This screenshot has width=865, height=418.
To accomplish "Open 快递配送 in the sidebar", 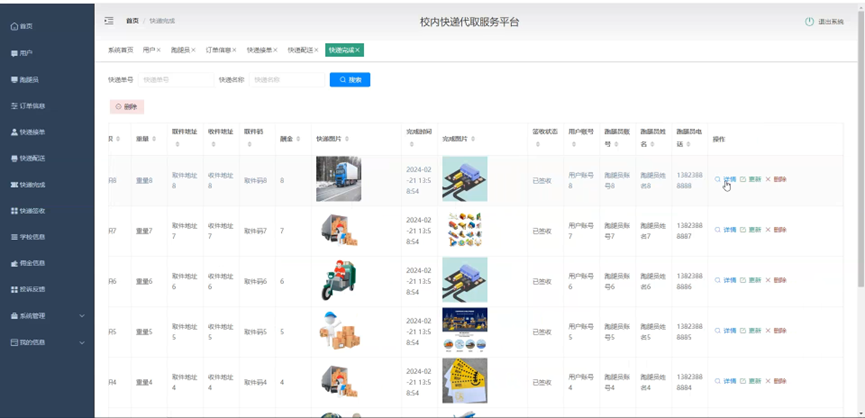I will click(x=28, y=158).
